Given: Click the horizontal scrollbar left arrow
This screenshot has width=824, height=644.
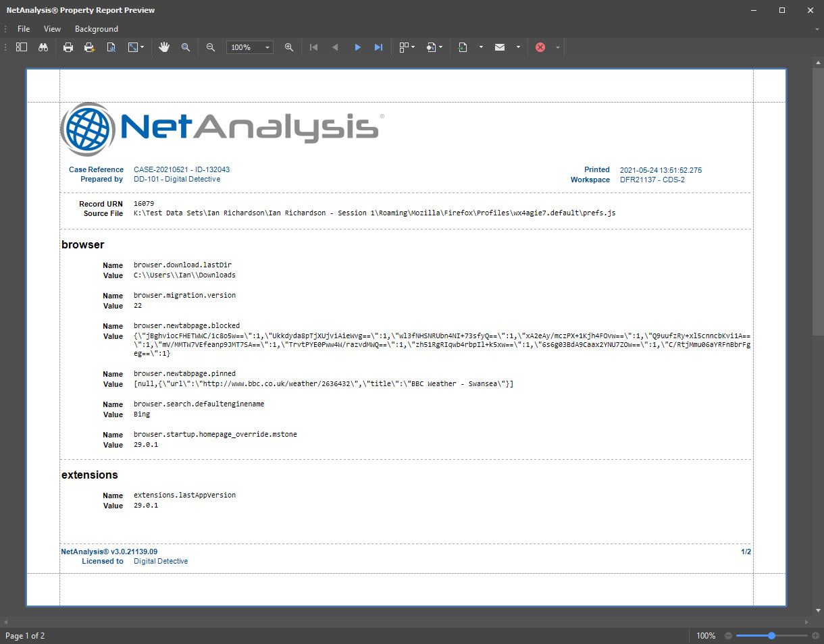Looking at the screenshot, I should click(7, 622).
